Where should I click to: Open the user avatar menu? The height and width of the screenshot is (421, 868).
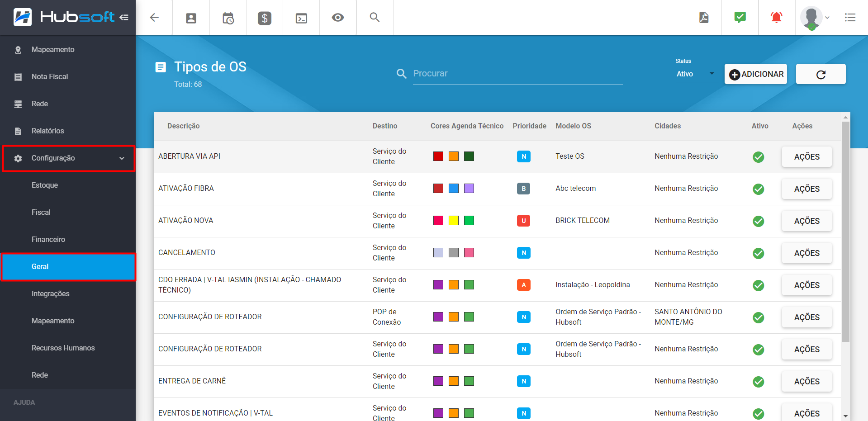pos(811,18)
